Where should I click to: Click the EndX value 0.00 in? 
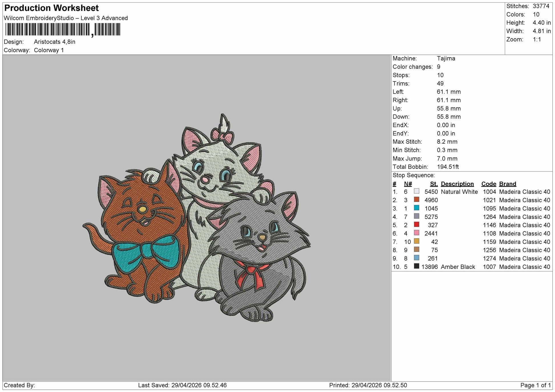pyautogui.click(x=446, y=125)
